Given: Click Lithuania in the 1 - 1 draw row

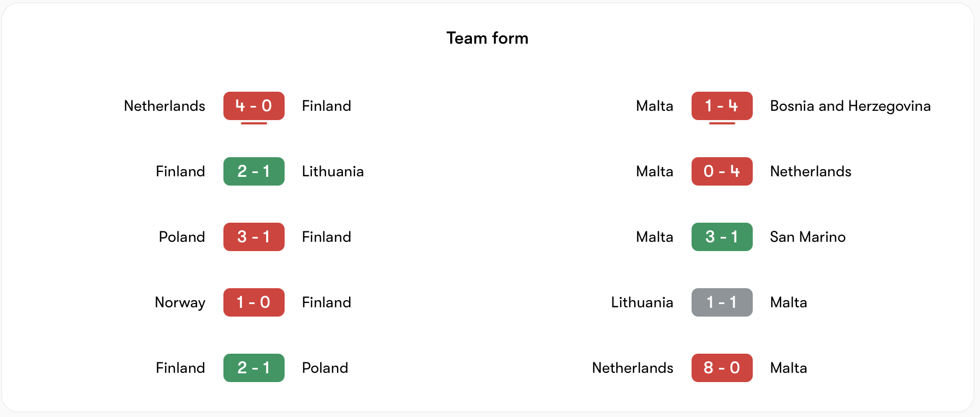Looking at the screenshot, I should (642, 302).
